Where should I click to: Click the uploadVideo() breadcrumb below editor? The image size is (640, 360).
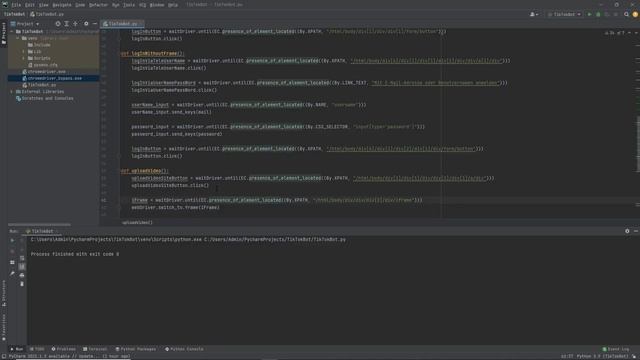pos(137,222)
